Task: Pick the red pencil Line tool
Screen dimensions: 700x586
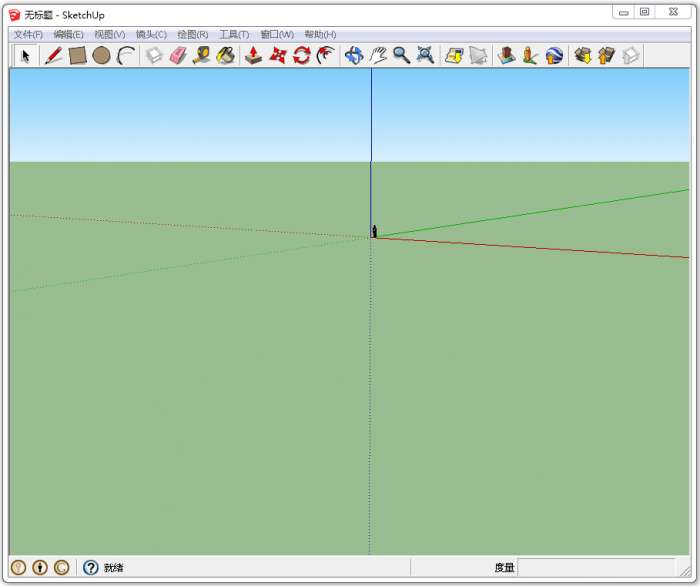Action: 53,56
